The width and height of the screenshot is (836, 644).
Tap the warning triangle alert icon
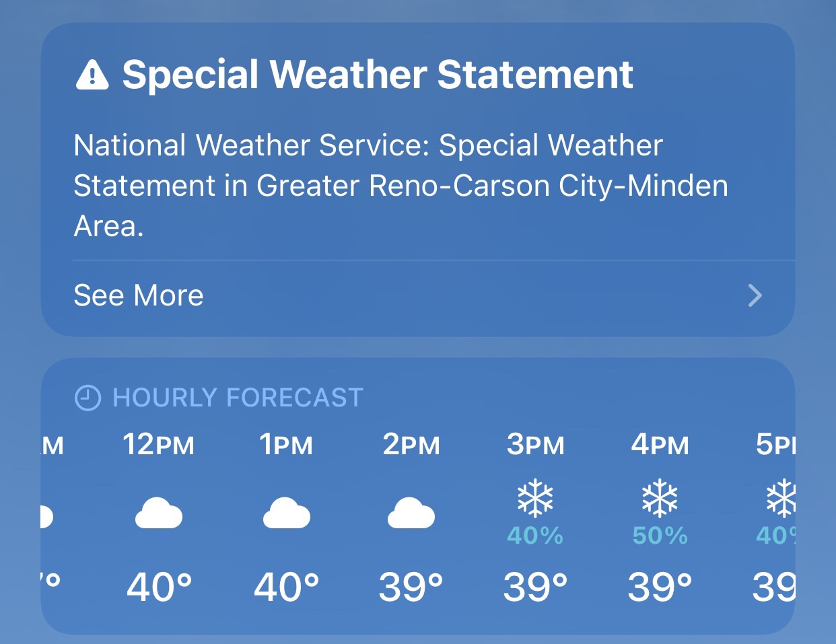point(92,74)
